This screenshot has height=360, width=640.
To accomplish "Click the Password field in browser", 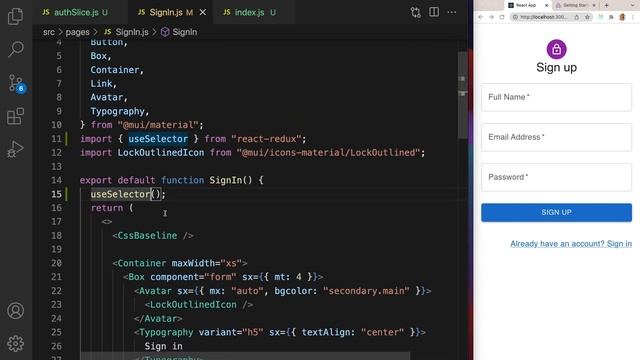I will click(556, 177).
